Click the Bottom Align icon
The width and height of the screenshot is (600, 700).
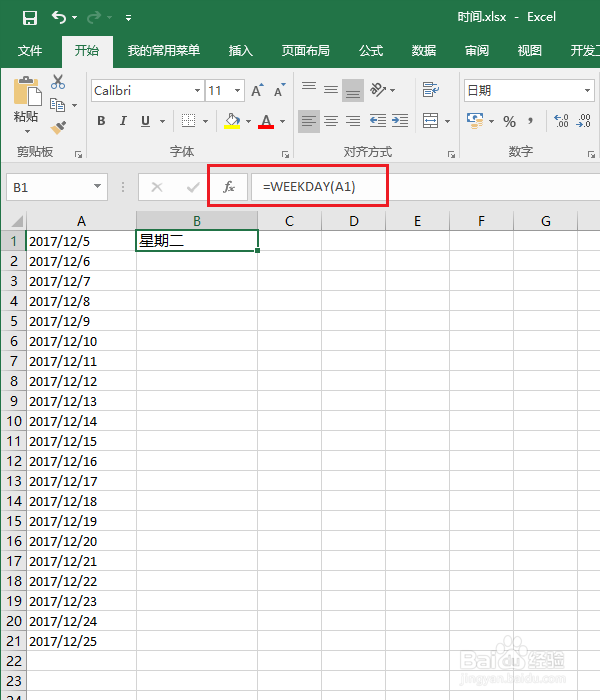click(353, 90)
